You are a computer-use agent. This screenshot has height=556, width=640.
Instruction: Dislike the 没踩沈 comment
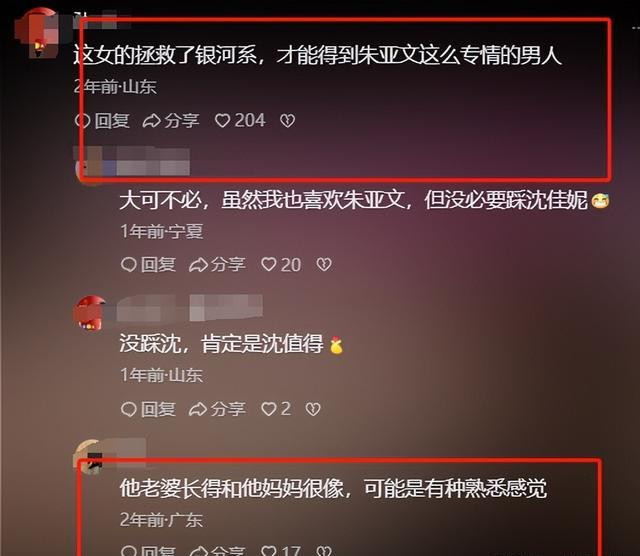(313, 409)
